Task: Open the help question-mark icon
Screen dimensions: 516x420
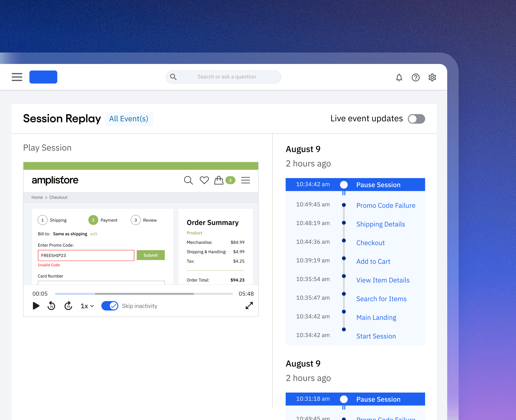Action: click(x=415, y=77)
